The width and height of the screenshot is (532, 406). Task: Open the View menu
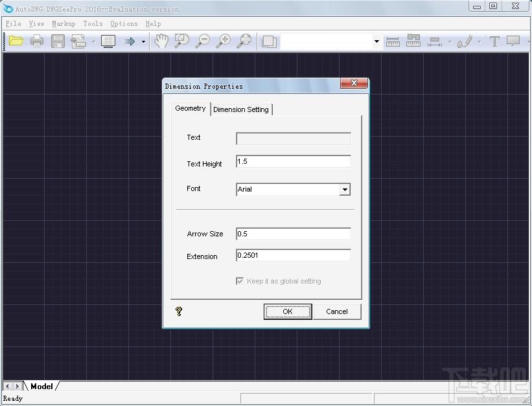coord(36,24)
